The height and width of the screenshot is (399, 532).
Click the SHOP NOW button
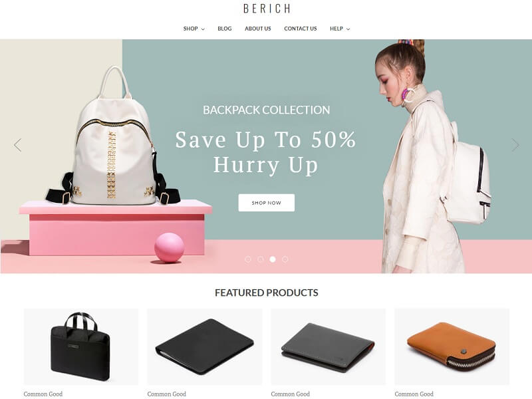[267, 203]
